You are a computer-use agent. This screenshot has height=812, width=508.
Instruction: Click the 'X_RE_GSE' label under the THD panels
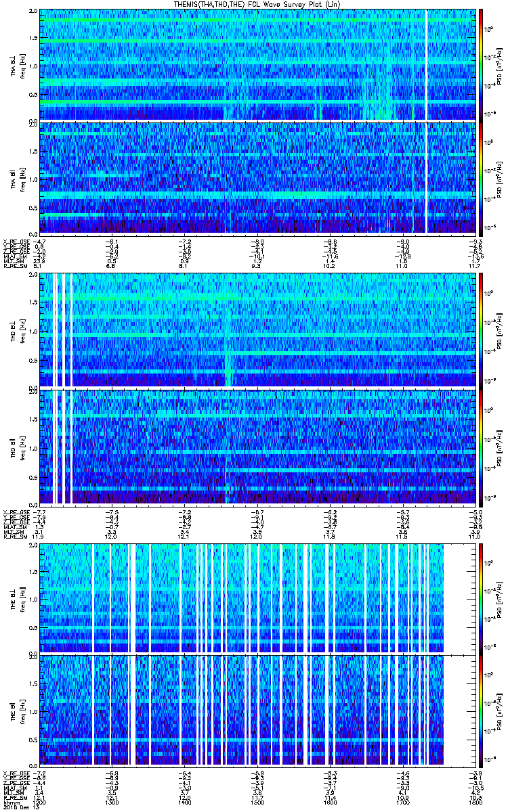[x=16, y=511]
